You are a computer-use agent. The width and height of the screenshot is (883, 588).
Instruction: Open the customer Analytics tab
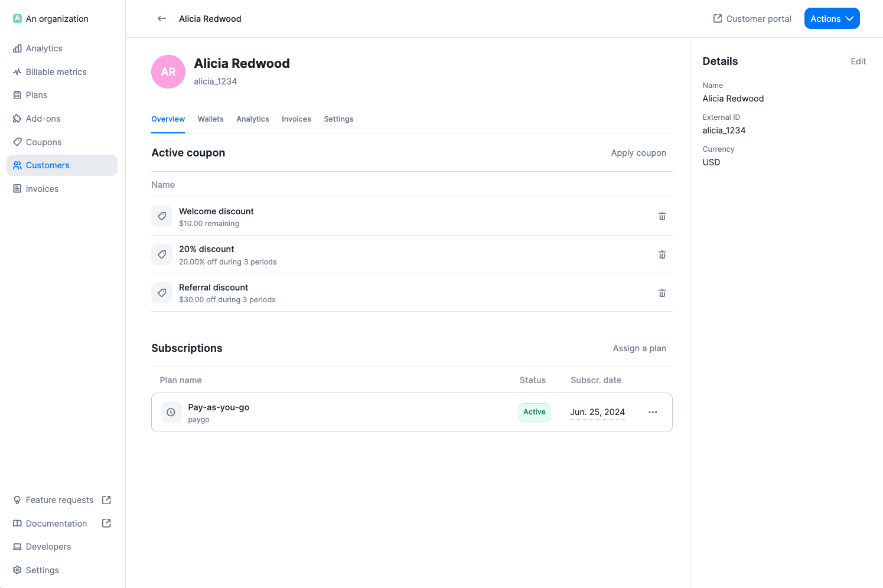click(253, 119)
